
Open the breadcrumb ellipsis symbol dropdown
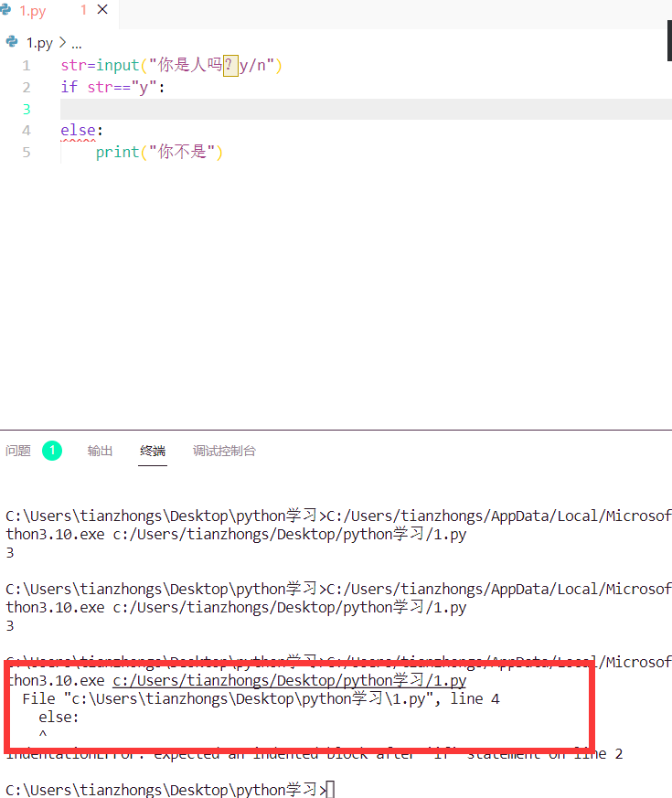click(76, 43)
